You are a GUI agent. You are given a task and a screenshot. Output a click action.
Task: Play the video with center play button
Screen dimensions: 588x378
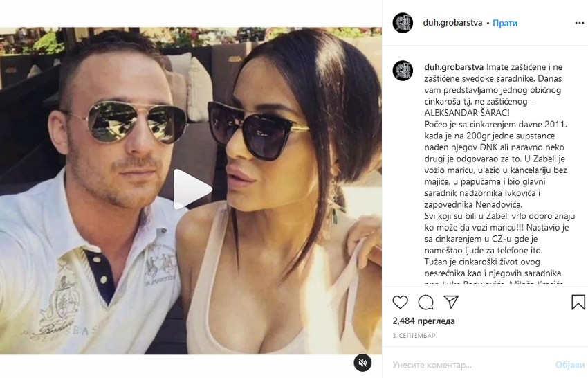pos(192,190)
